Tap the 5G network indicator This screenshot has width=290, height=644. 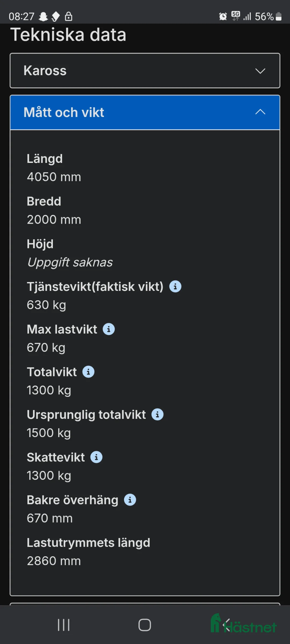(235, 16)
